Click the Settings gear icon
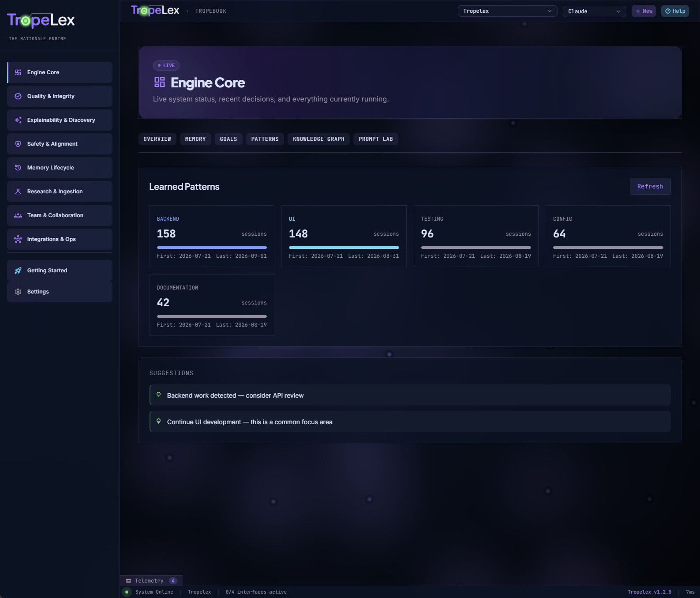Screen dimensions: 700x598 18,292
